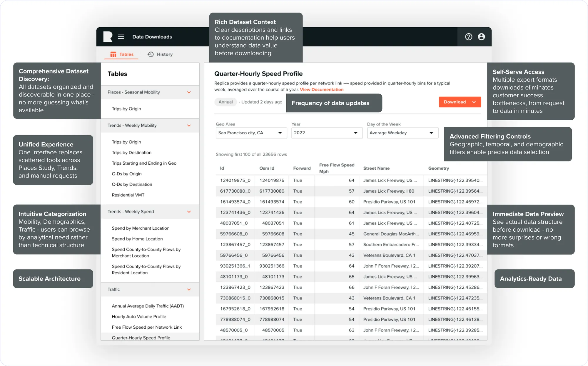This screenshot has height=366, width=588.
Task: Open the user account icon
Action: coord(481,37)
